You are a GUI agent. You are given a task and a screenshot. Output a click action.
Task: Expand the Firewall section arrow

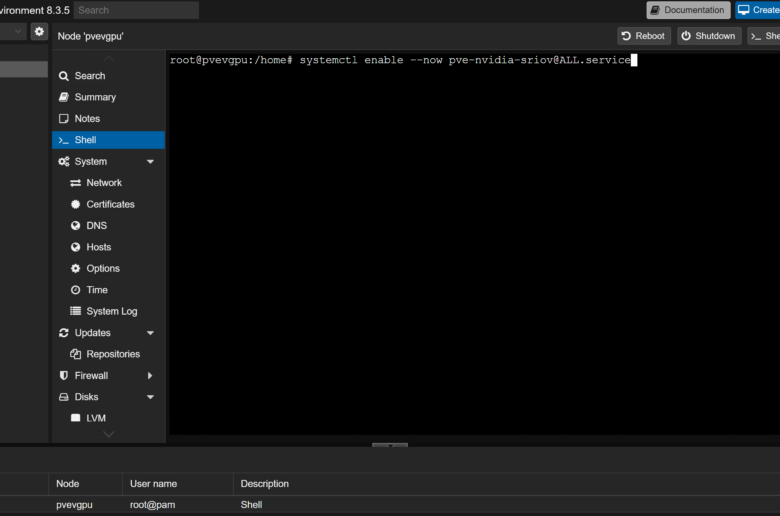click(x=150, y=376)
